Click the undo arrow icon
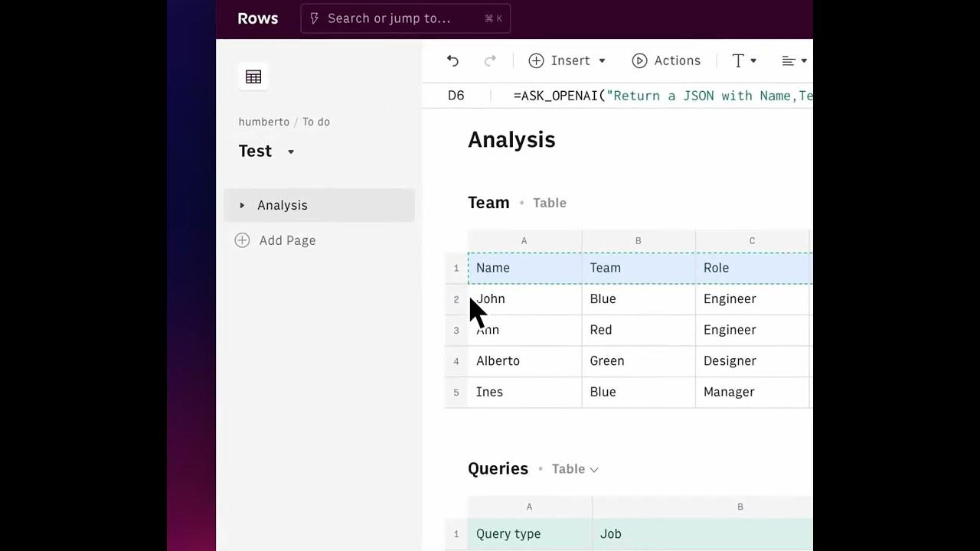 [x=452, y=61]
